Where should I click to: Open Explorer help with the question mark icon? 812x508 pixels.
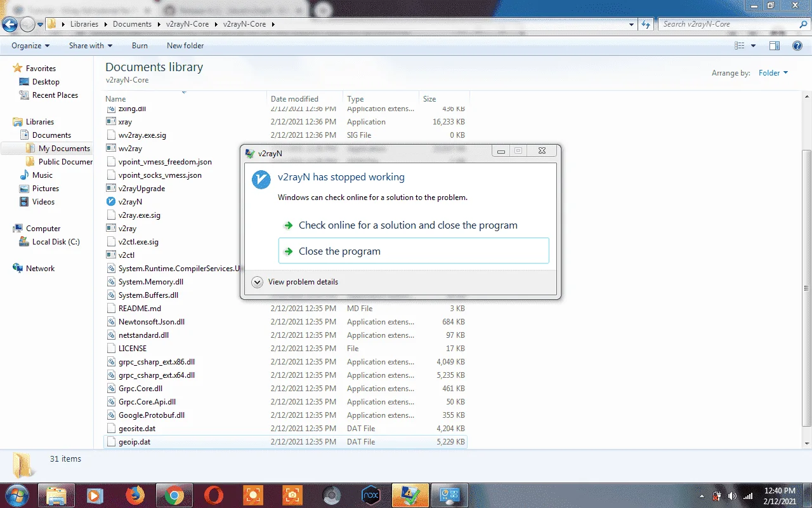797,46
